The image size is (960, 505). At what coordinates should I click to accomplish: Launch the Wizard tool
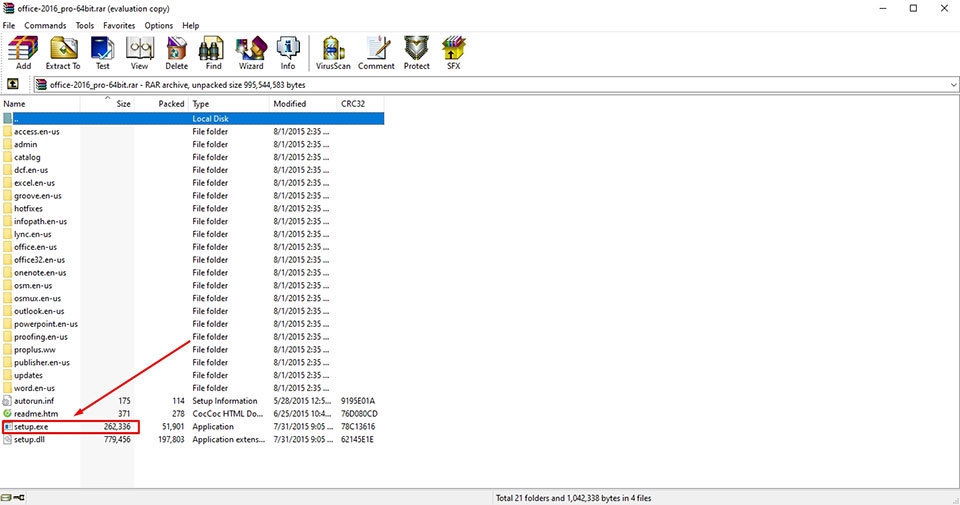[x=251, y=53]
